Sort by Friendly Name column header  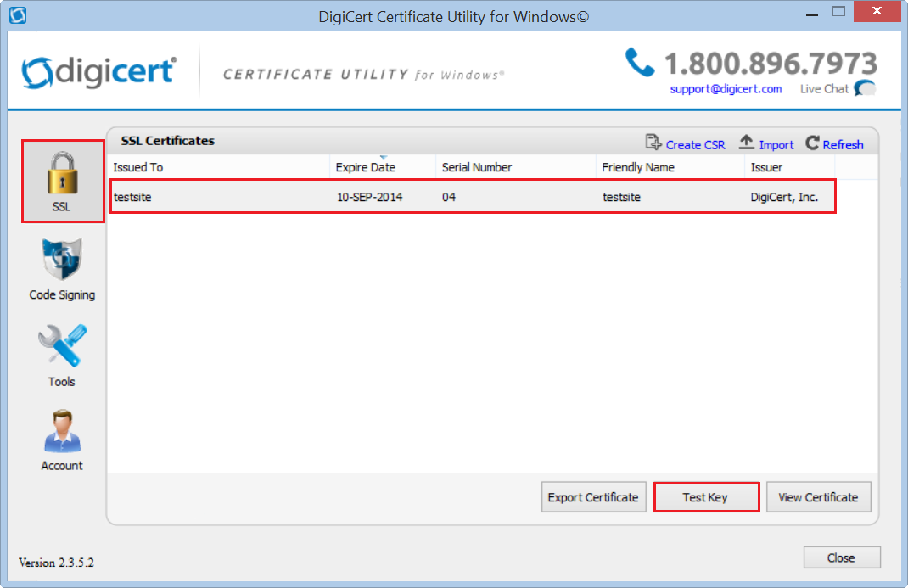click(x=637, y=167)
